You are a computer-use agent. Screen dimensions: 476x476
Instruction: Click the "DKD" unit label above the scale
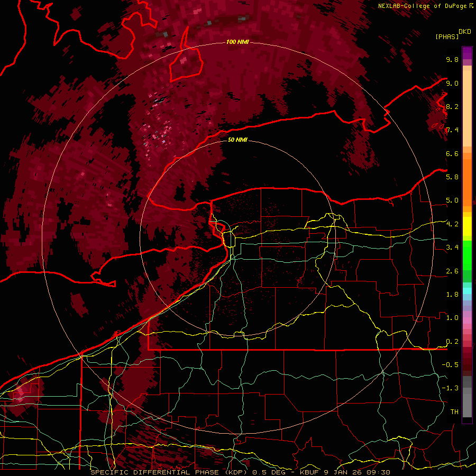pyautogui.click(x=465, y=32)
